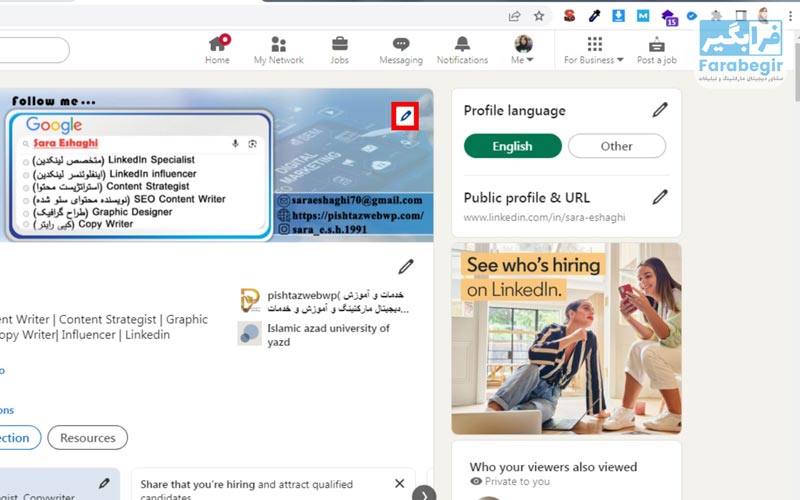
Task: Click the LinkedIn search input field
Action: 34,50
